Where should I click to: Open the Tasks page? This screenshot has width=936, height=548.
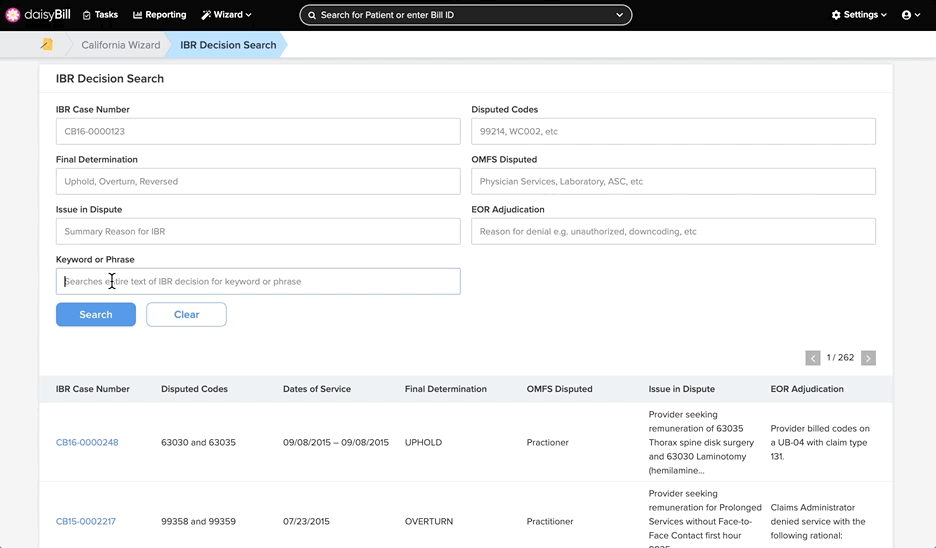click(x=100, y=15)
